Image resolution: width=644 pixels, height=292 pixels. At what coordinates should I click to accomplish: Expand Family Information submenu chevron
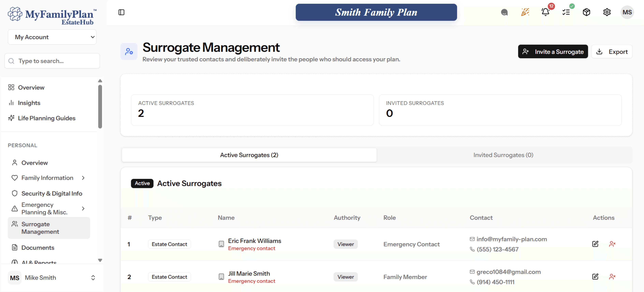click(x=83, y=178)
